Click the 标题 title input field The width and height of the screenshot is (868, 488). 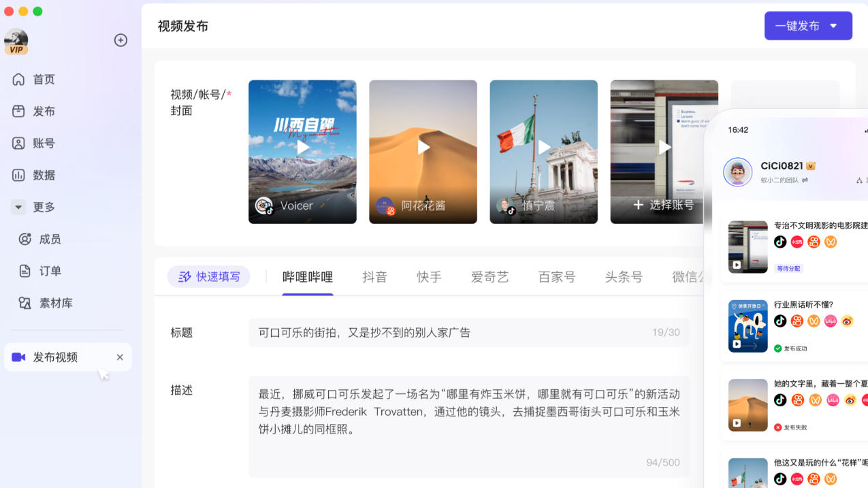point(449,333)
